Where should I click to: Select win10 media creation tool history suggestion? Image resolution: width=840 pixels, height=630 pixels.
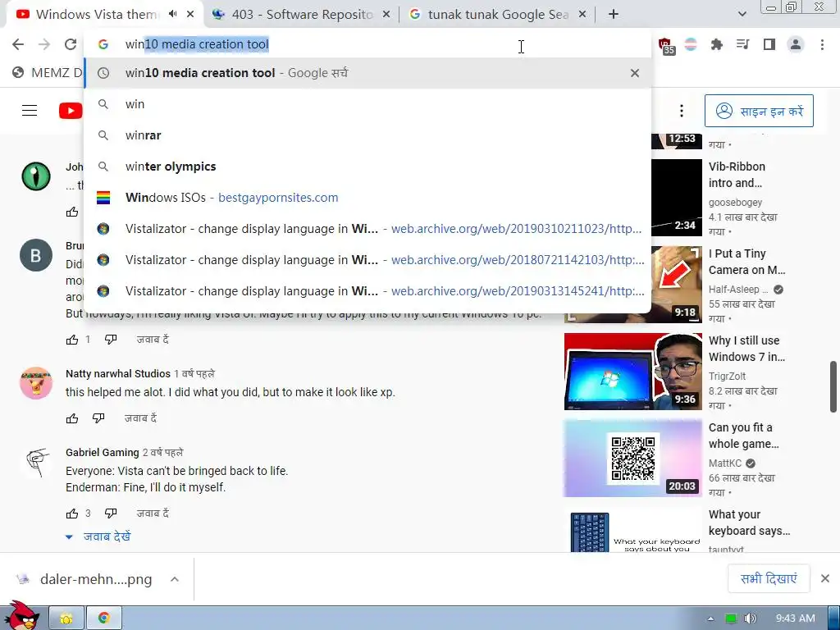point(368,73)
